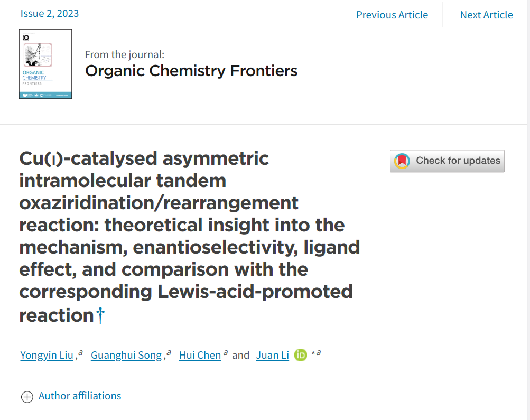The height and width of the screenshot is (420, 530).
Task: Click the superscript affiliation marker after Hui Chen
Action: (226, 352)
